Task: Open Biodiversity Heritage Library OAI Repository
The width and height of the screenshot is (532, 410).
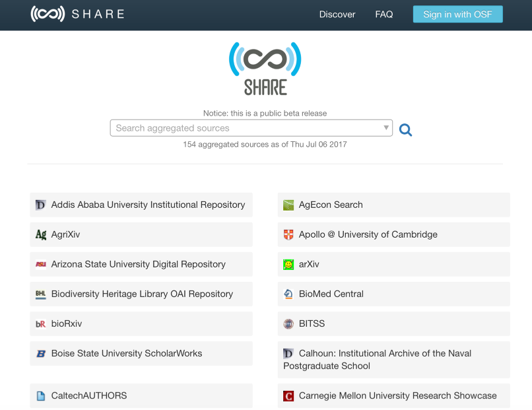Action: [x=141, y=294]
